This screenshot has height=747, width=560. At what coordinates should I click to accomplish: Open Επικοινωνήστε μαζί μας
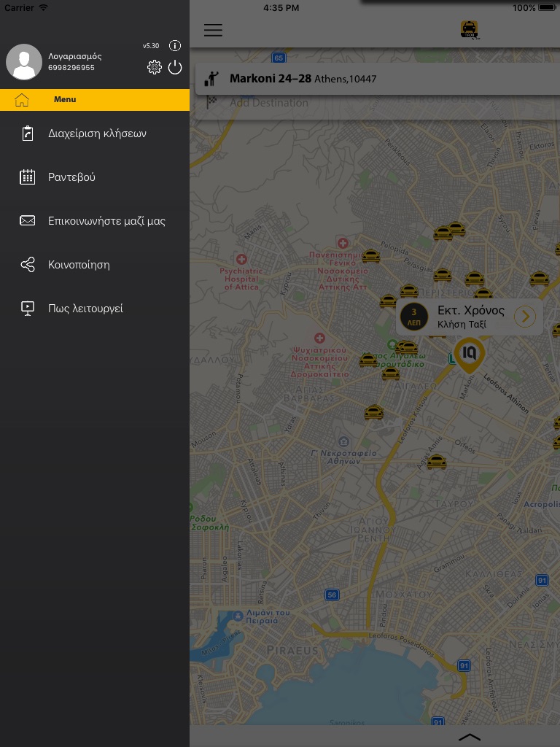[106, 221]
